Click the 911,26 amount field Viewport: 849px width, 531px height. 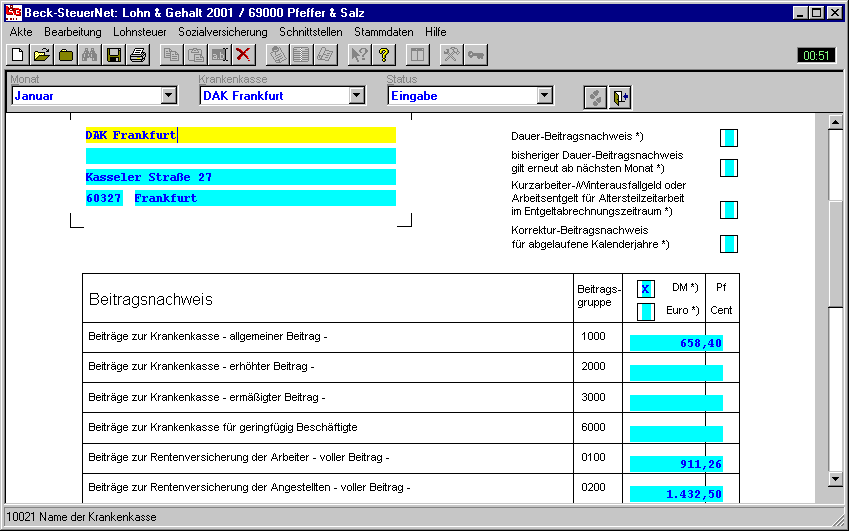pos(676,464)
